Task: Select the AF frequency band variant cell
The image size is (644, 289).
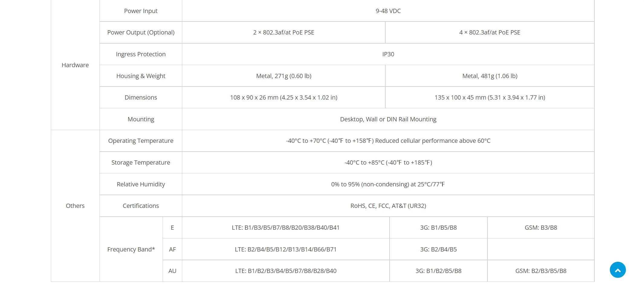Action: tap(172, 249)
